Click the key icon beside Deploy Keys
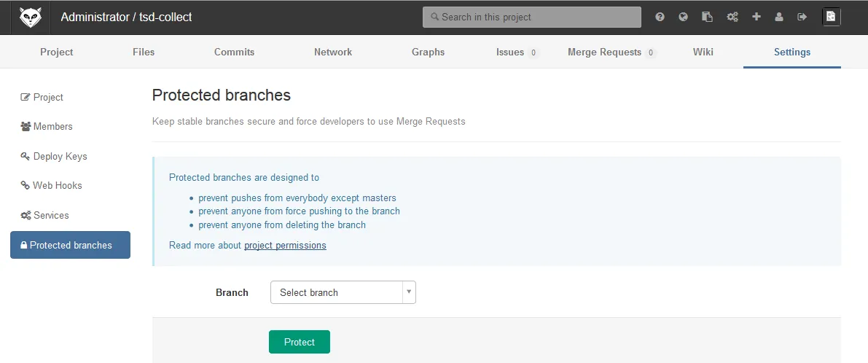This screenshot has width=868, height=363. (x=25, y=156)
